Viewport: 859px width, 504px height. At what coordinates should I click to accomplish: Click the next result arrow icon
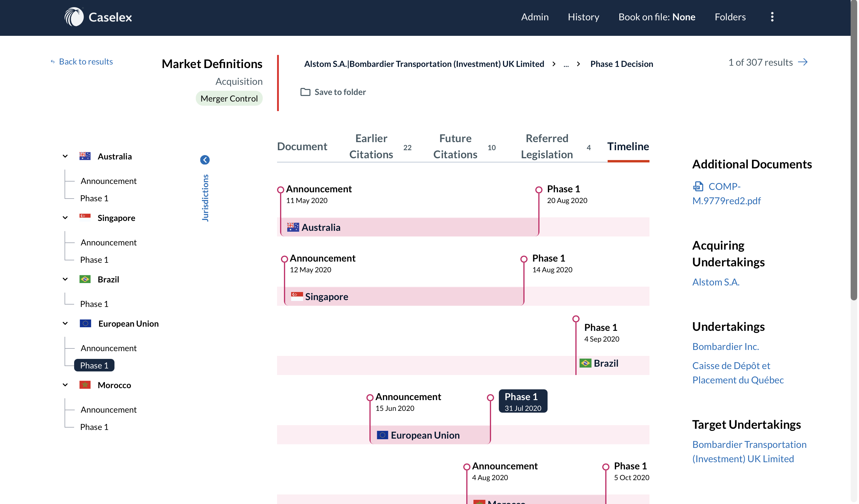click(x=803, y=62)
